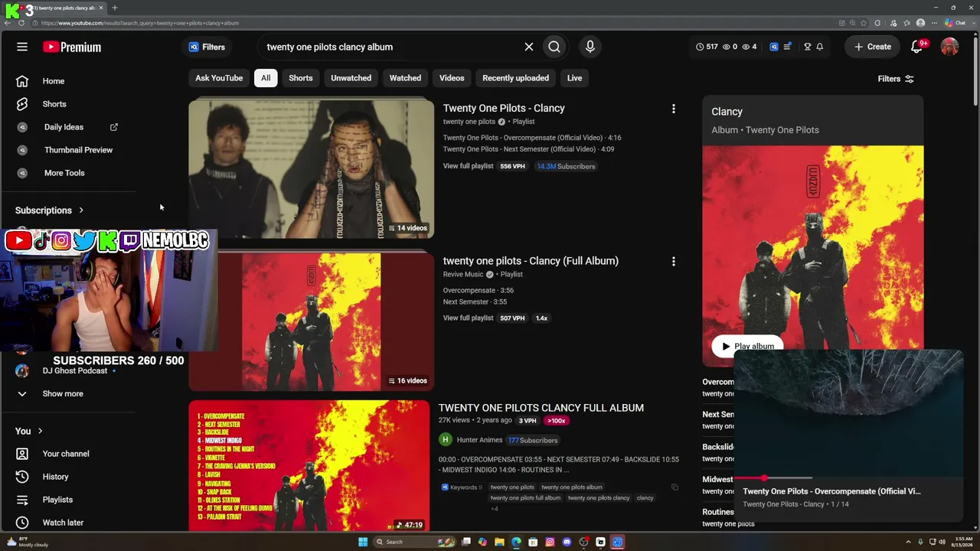This screenshot has width=980, height=551.
Task: Select the Live filter chip
Action: point(574,78)
